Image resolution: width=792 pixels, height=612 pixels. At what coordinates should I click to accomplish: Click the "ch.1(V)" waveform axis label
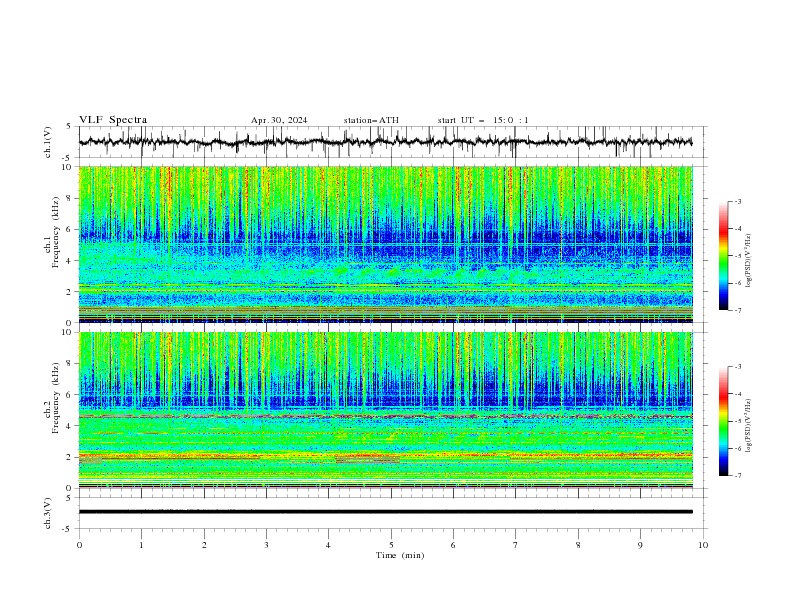[x=48, y=142]
